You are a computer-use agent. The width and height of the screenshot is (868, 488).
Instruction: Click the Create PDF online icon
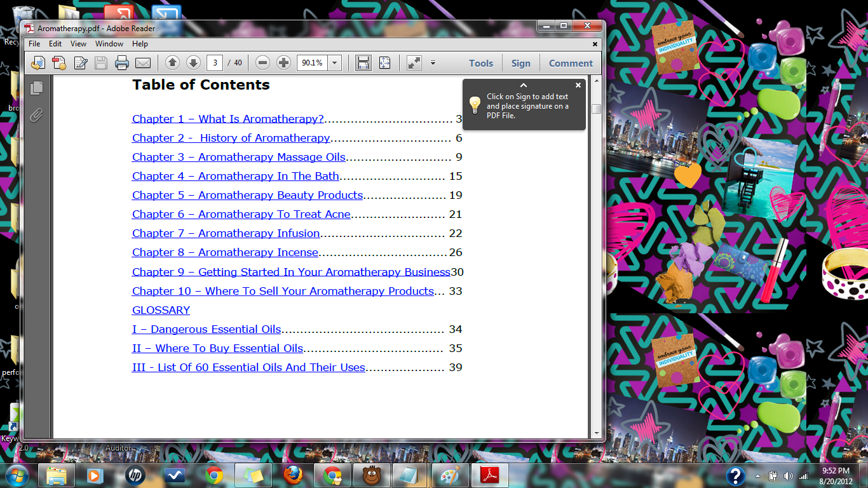(59, 63)
